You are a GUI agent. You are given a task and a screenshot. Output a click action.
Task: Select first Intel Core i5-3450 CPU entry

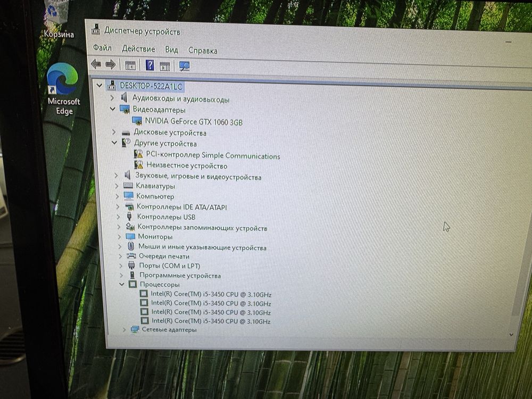tap(211, 294)
